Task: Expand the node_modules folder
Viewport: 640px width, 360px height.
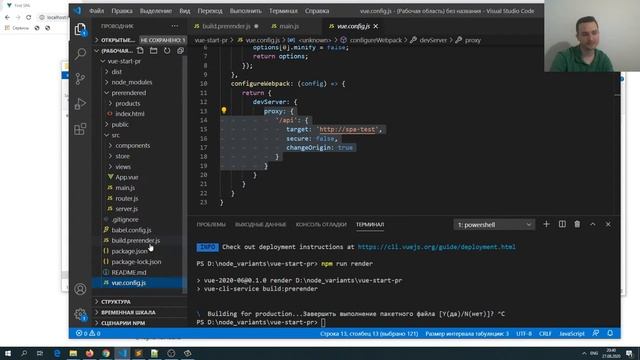Action: tap(131, 82)
